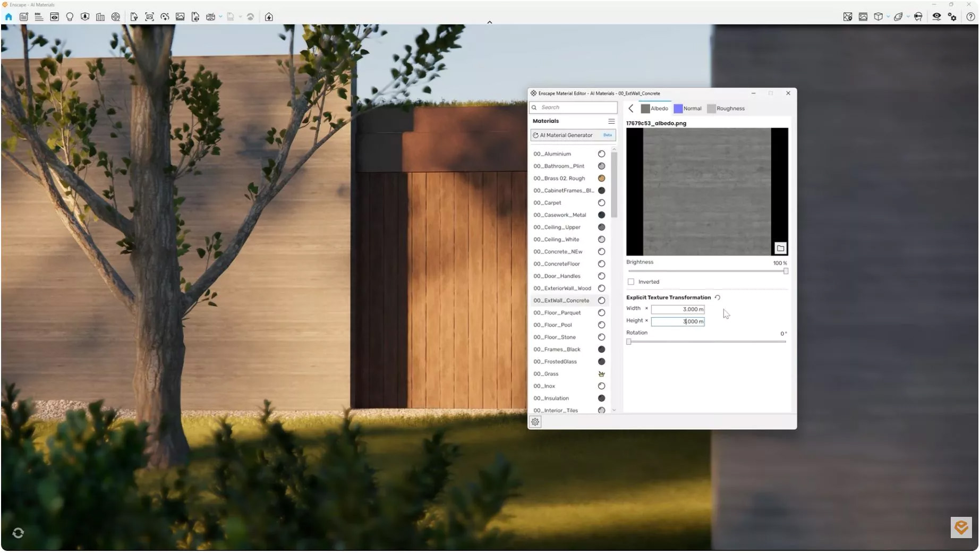
Task: Select the 00_Concrete_NEw material
Action: [569, 252]
